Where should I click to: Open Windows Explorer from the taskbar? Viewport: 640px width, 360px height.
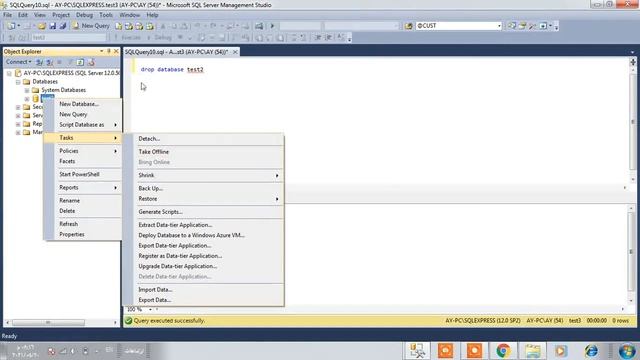pyautogui.click(x=533, y=351)
